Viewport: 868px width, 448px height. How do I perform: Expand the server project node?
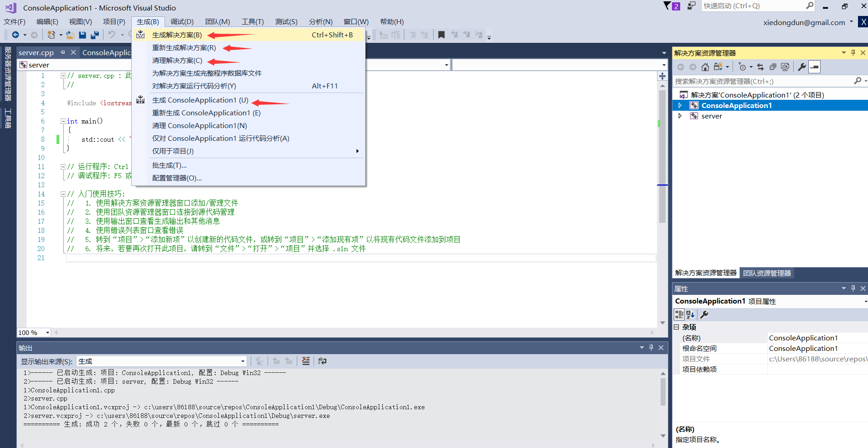click(680, 116)
